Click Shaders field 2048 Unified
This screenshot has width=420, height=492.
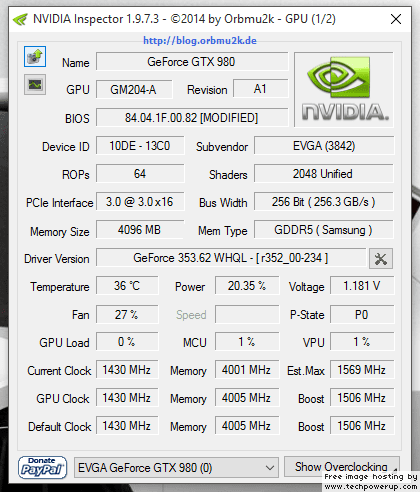point(324,174)
